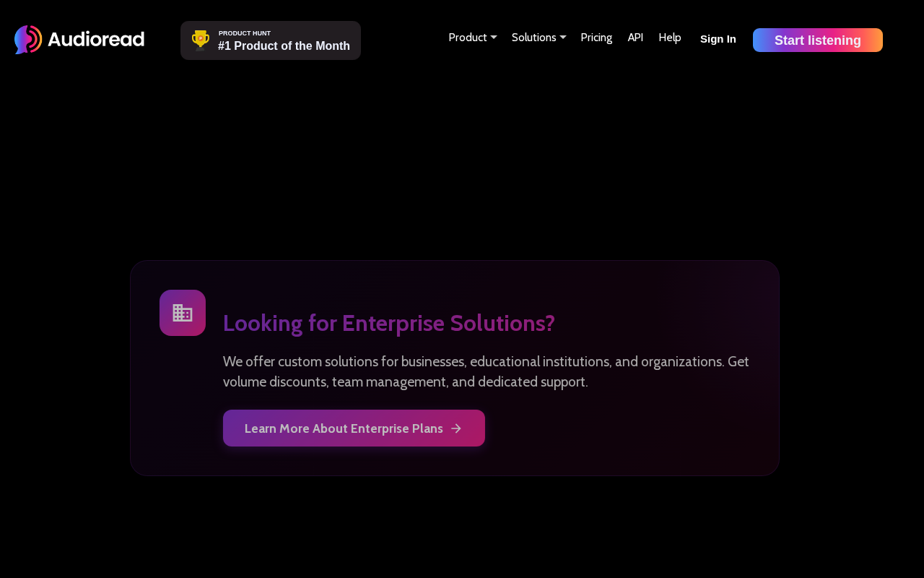The image size is (924, 578).
Task: Click the right arrow icon in enterprise button
Action: click(x=456, y=428)
